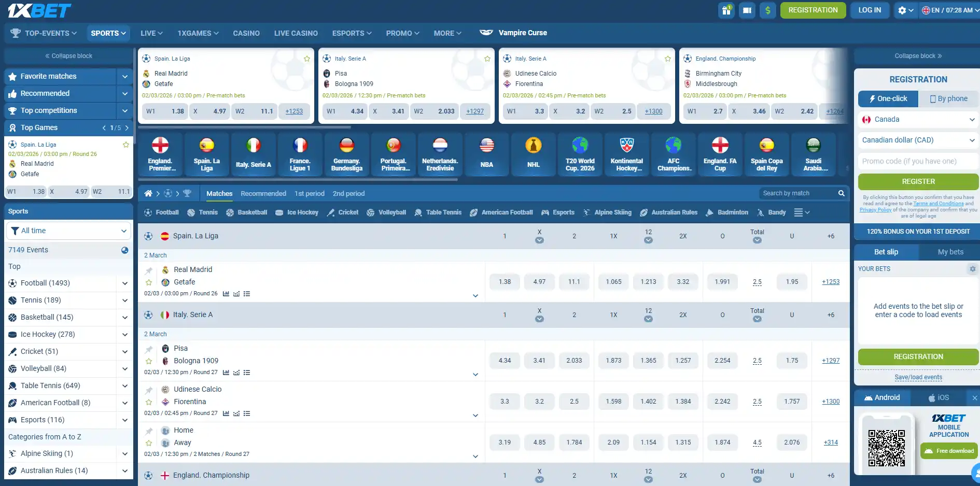The width and height of the screenshot is (980, 486).
Task: Open the NHL shortcut icon
Action: coord(534,154)
